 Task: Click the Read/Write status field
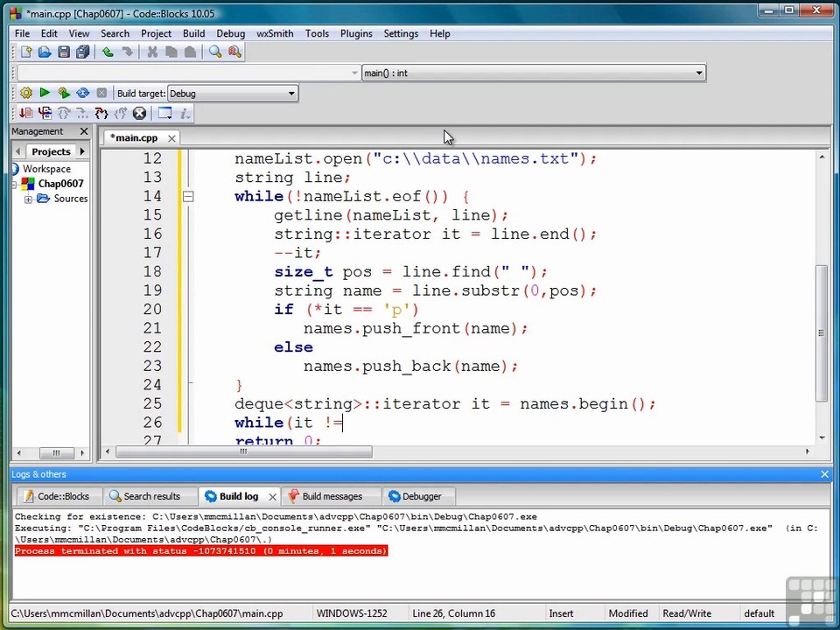click(687, 613)
